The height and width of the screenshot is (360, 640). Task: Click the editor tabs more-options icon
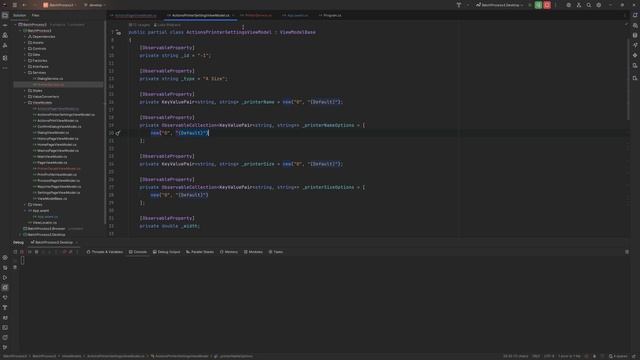tap(625, 16)
